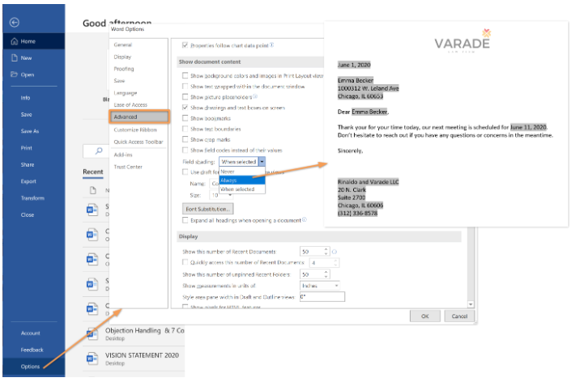Open the Info page

25,98
